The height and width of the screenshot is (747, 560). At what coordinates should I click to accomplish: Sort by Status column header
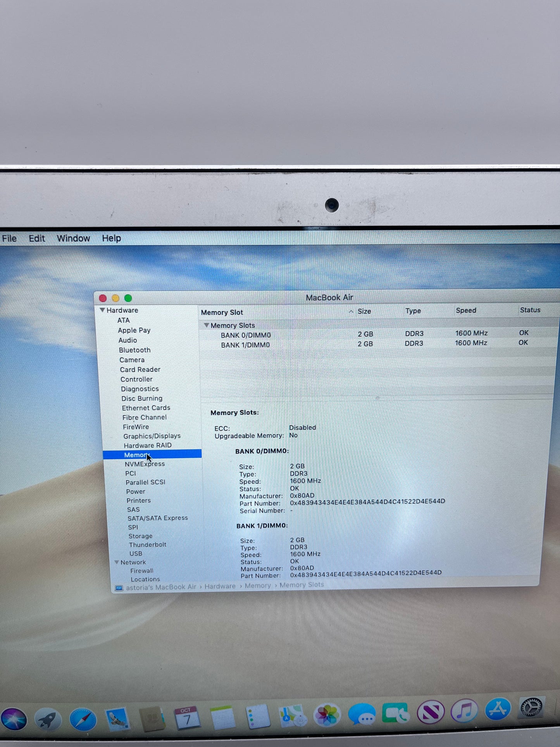tap(530, 310)
